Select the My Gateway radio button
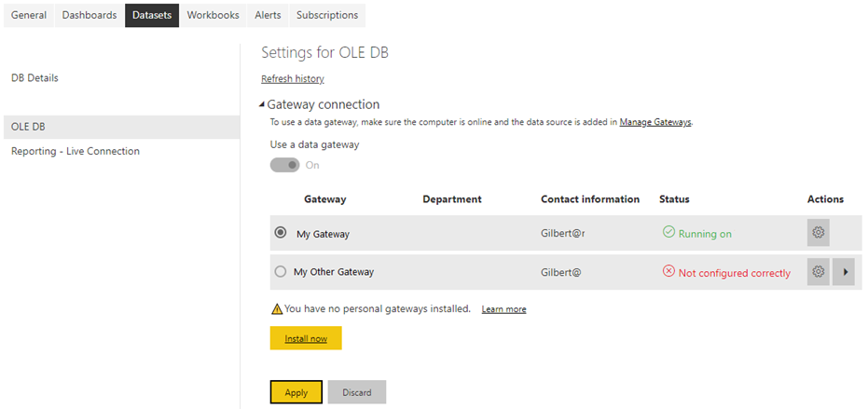Image resolution: width=868 pixels, height=409 pixels. 281,232
